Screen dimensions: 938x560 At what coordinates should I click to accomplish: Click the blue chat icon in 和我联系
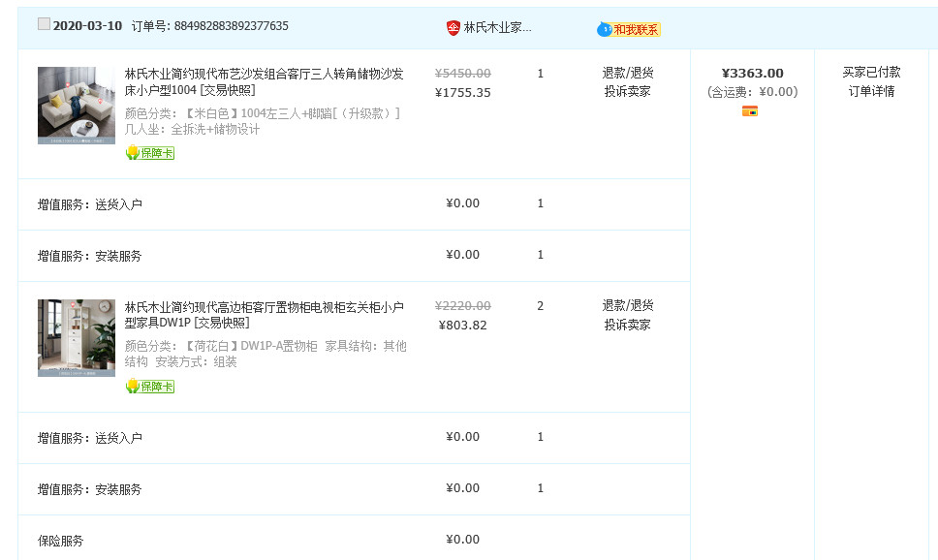click(605, 29)
